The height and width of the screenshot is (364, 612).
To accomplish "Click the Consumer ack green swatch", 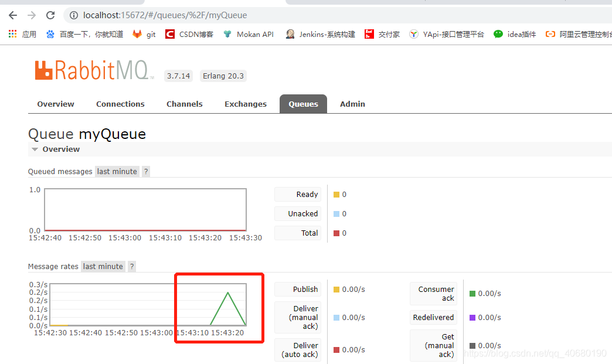I will pyautogui.click(x=472, y=294).
